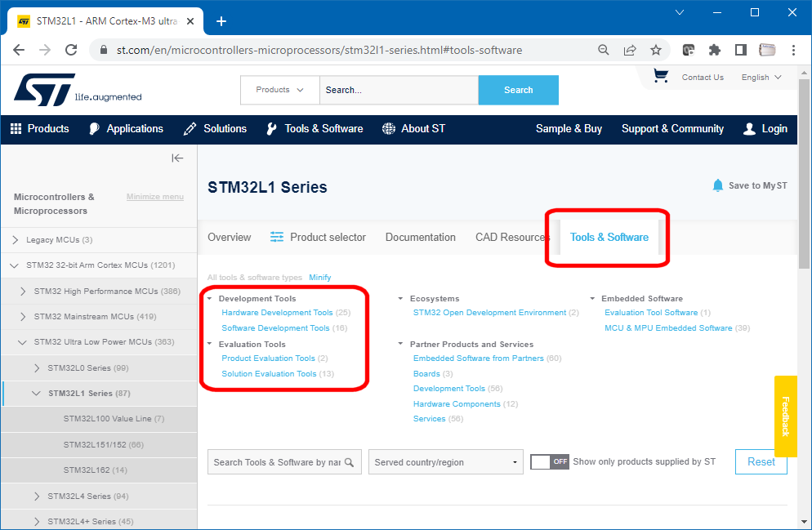The width and height of the screenshot is (812, 530).
Task: Click the profile avatar icon in toolbar
Action: (767, 50)
